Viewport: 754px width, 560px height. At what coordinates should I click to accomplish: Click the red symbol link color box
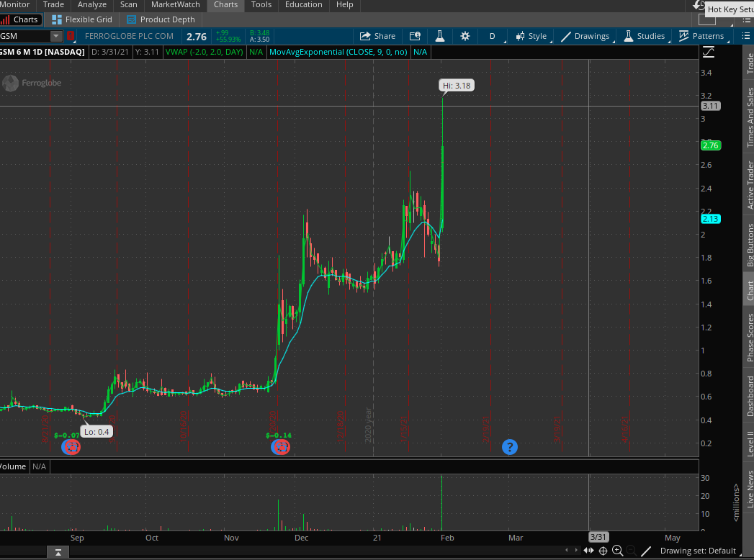71,36
